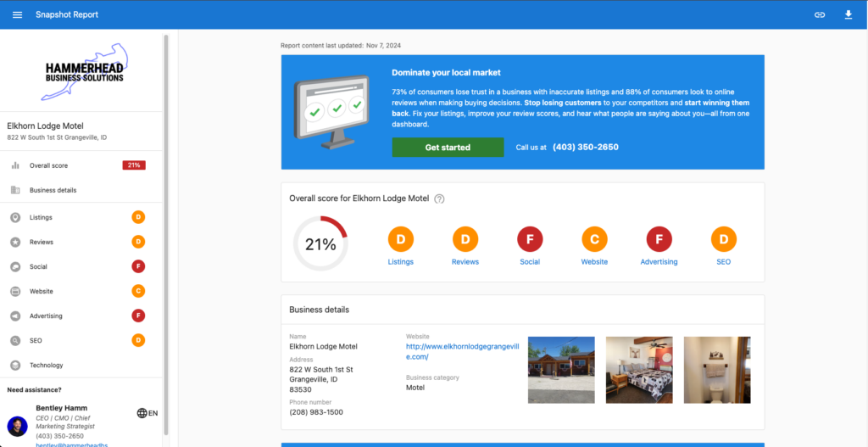Image resolution: width=868 pixels, height=447 pixels.
Task: Click the Social link under score circles
Action: (x=530, y=262)
